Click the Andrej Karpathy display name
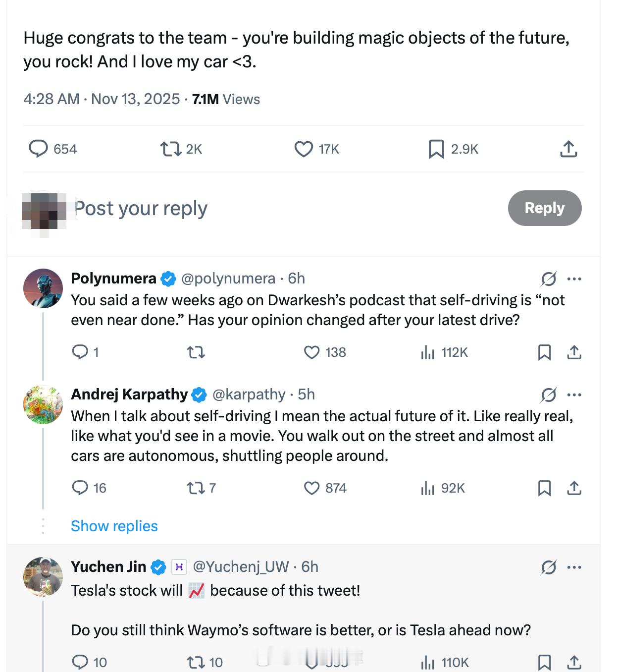This screenshot has height=672, width=618. 129,394
